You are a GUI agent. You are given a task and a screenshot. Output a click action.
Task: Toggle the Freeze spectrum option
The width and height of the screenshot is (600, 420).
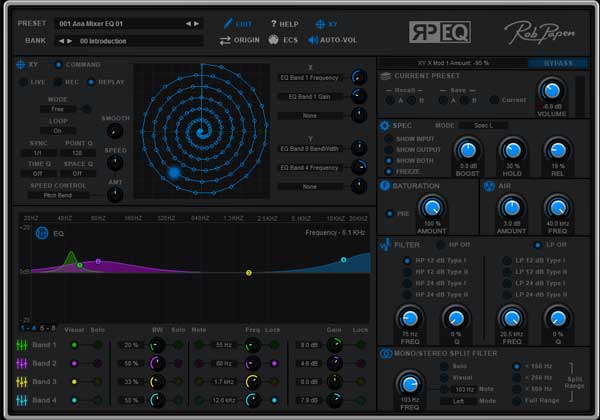pyautogui.click(x=389, y=172)
